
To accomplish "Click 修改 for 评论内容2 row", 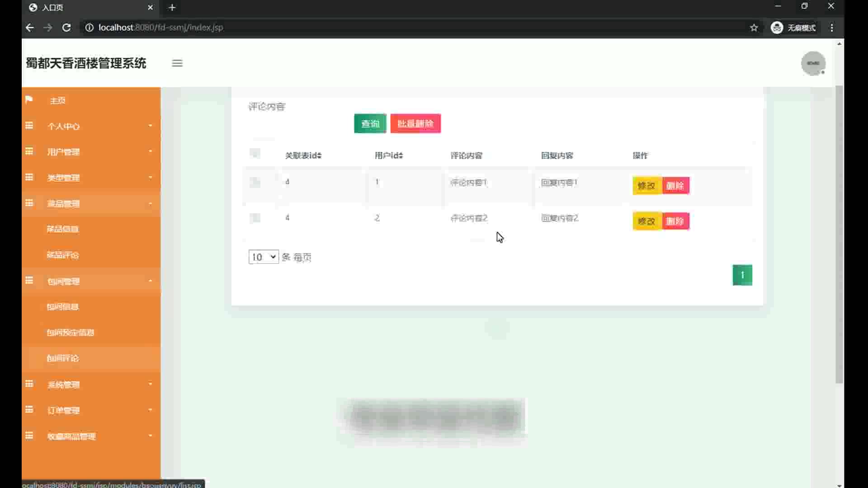I will tap(647, 221).
